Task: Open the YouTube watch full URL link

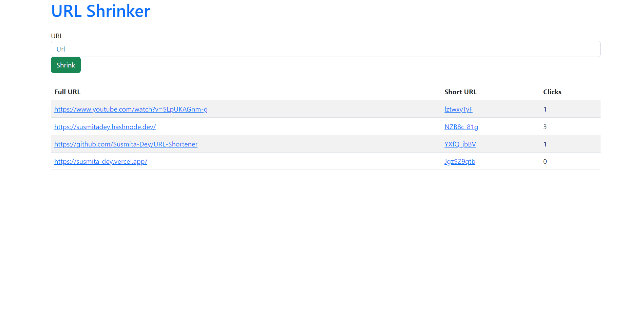Action: coord(131,109)
